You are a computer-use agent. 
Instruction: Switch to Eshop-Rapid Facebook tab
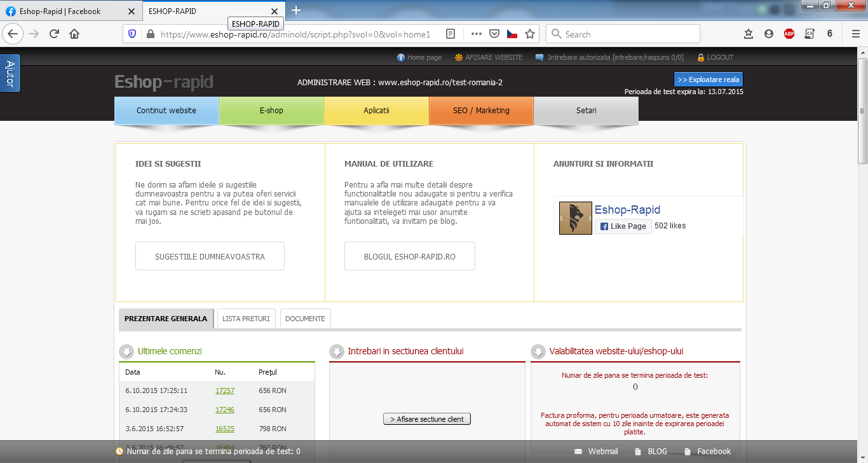[x=71, y=11]
